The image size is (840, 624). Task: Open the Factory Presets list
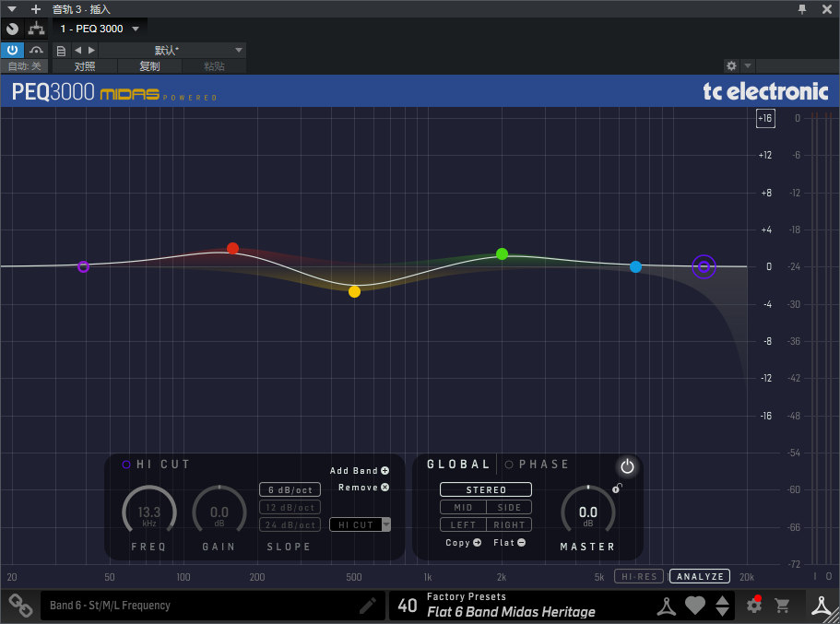click(x=466, y=596)
